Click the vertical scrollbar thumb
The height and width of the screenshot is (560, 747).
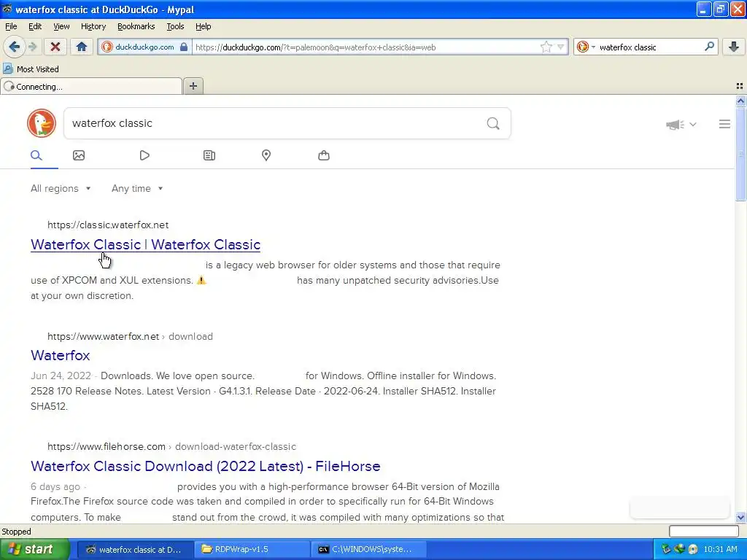pyautogui.click(x=740, y=155)
